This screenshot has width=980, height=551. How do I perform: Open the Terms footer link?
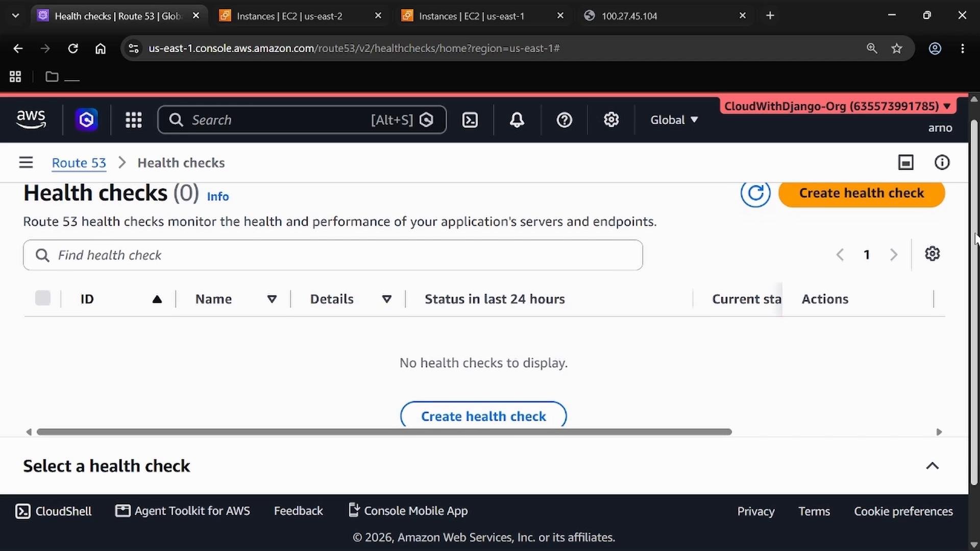coord(814,511)
